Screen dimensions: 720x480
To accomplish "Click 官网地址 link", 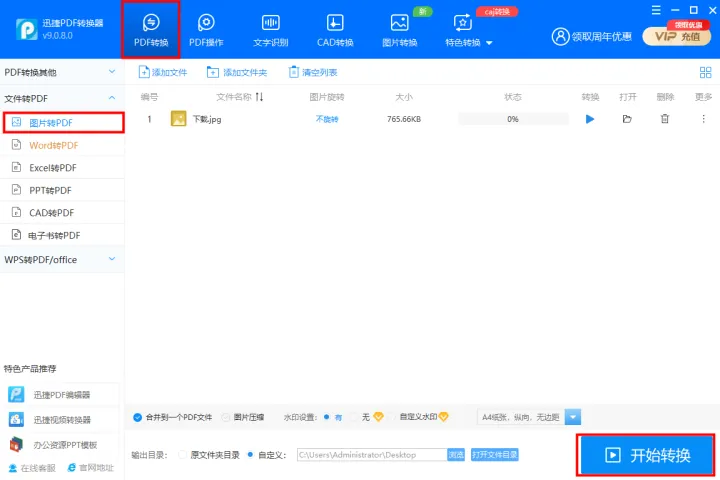I will pyautogui.click(x=90, y=468).
